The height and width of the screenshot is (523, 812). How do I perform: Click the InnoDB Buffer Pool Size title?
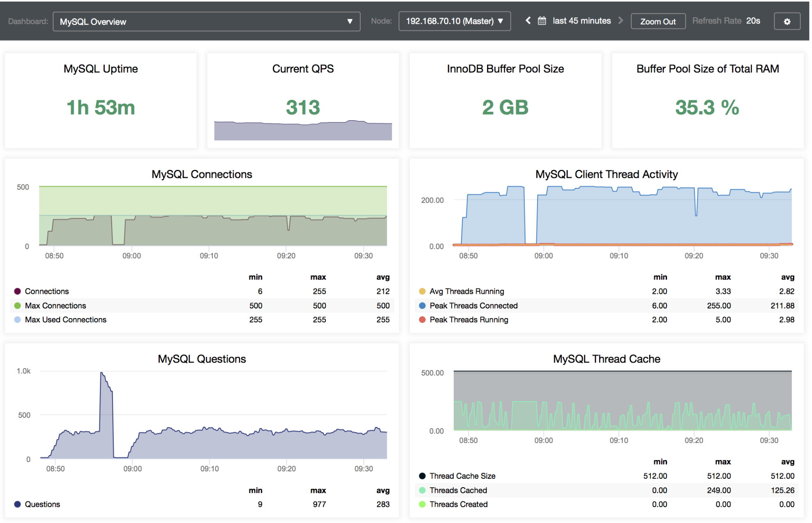pyautogui.click(x=505, y=69)
